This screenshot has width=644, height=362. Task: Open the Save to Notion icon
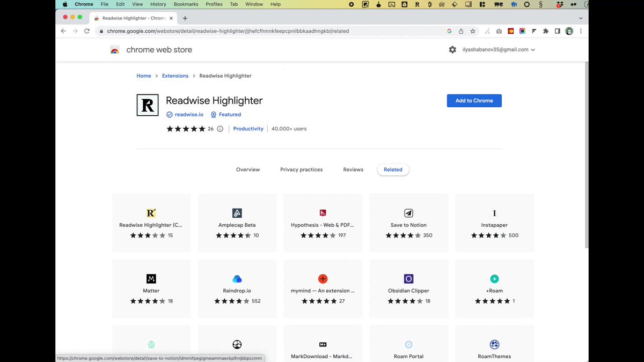pos(409,213)
